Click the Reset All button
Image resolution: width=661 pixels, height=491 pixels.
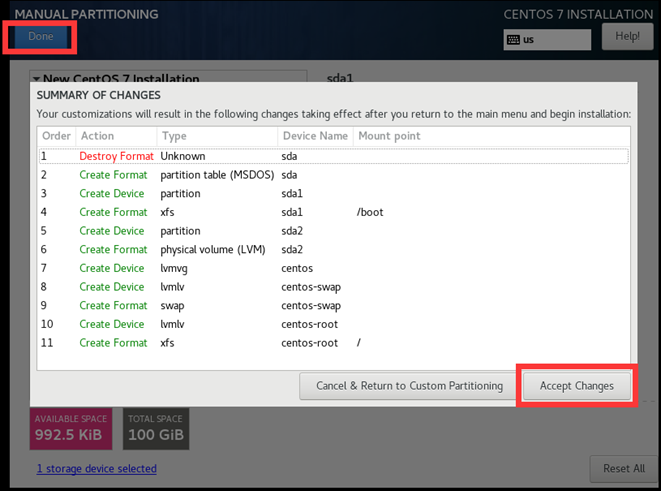click(x=624, y=468)
